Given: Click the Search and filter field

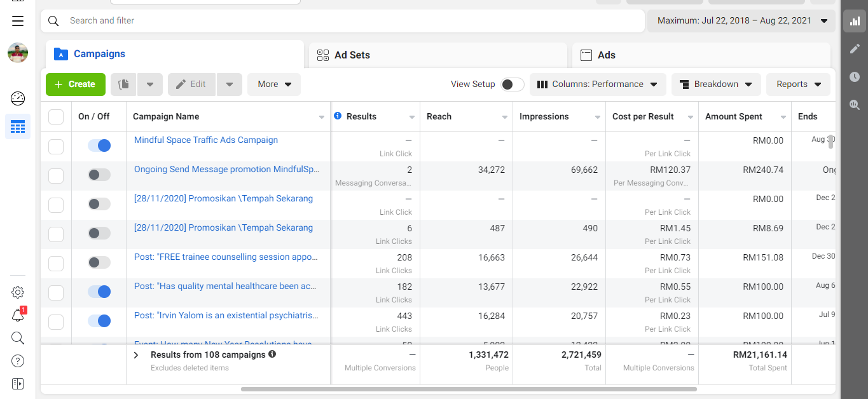Looking at the screenshot, I should (x=343, y=21).
